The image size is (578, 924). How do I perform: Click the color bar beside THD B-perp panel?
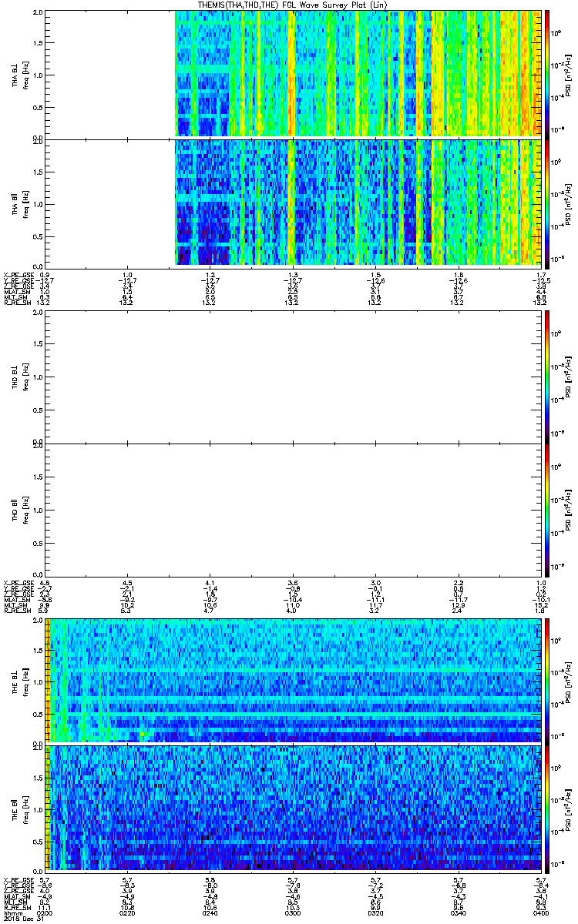548,378
